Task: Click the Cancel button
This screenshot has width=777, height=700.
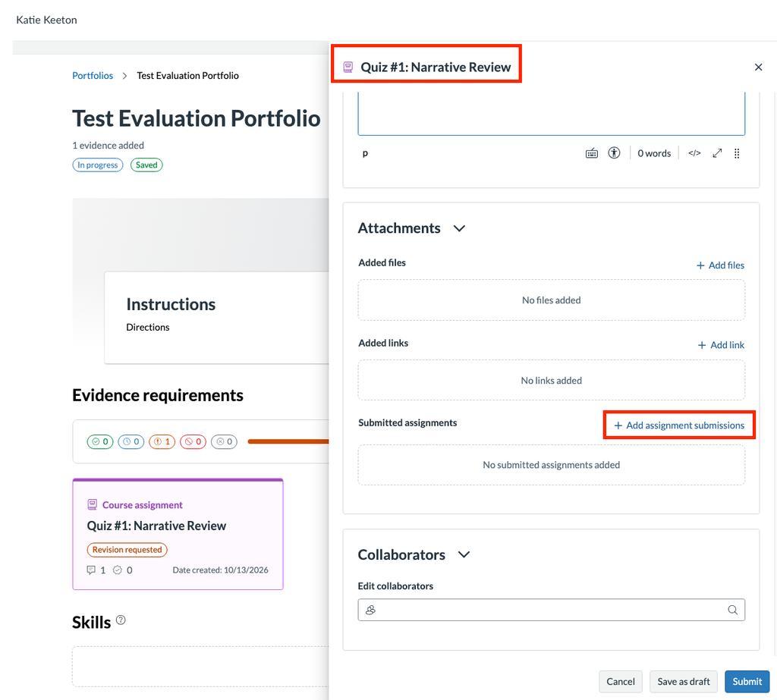Action: coord(621,682)
